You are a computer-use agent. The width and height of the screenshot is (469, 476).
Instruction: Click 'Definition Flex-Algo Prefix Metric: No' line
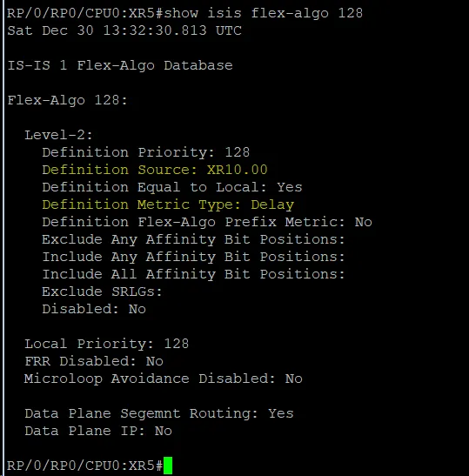(x=207, y=222)
